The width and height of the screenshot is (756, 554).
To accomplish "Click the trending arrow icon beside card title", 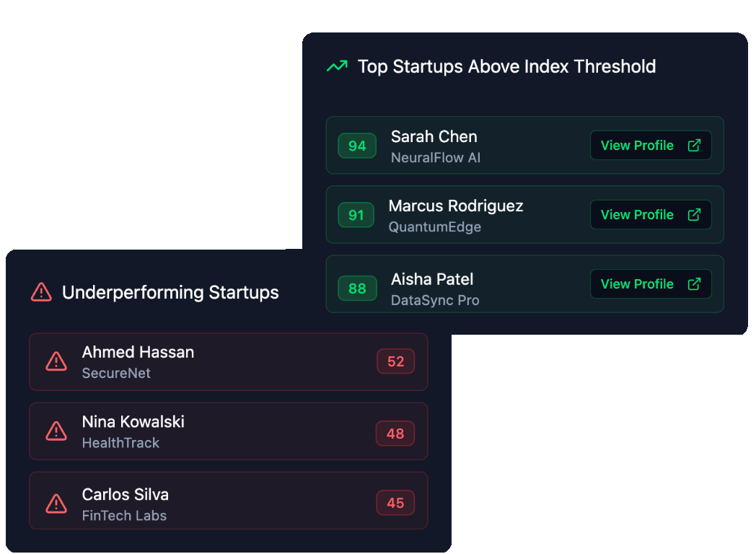I will point(336,66).
